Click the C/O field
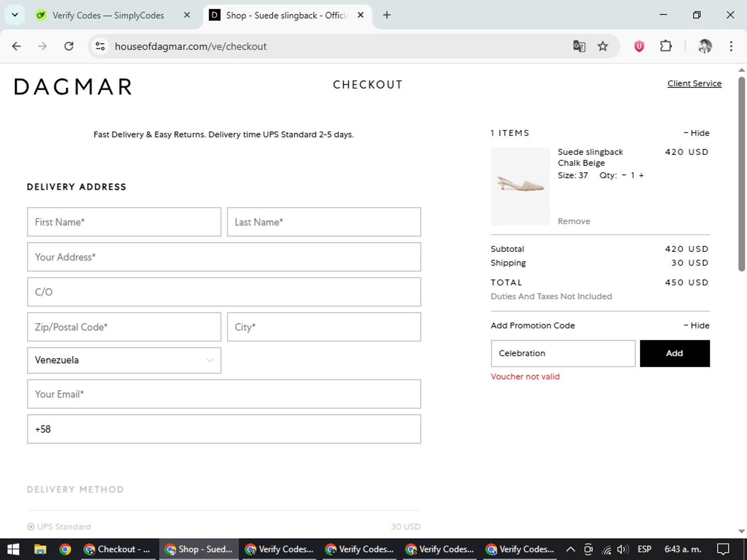 pyautogui.click(x=224, y=292)
